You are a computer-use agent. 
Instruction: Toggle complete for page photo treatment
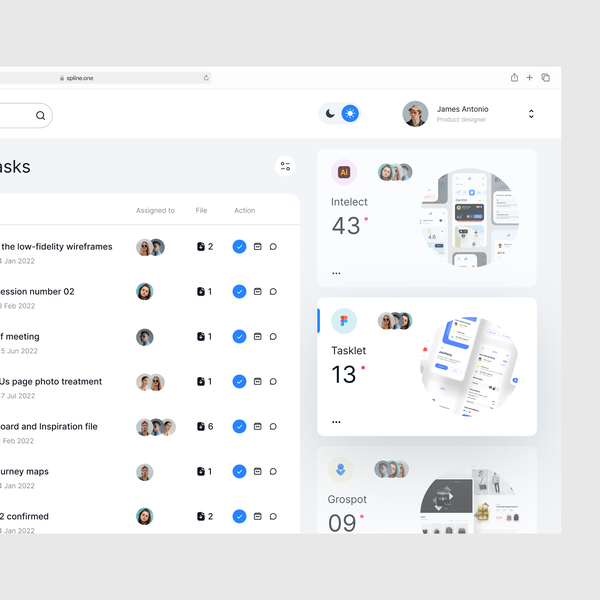pos(240,382)
